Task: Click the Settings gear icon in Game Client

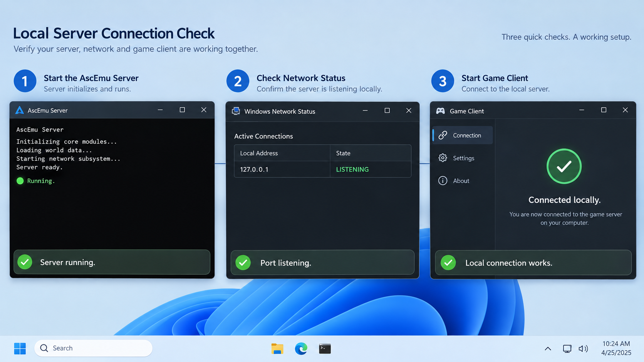Action: coord(443,158)
